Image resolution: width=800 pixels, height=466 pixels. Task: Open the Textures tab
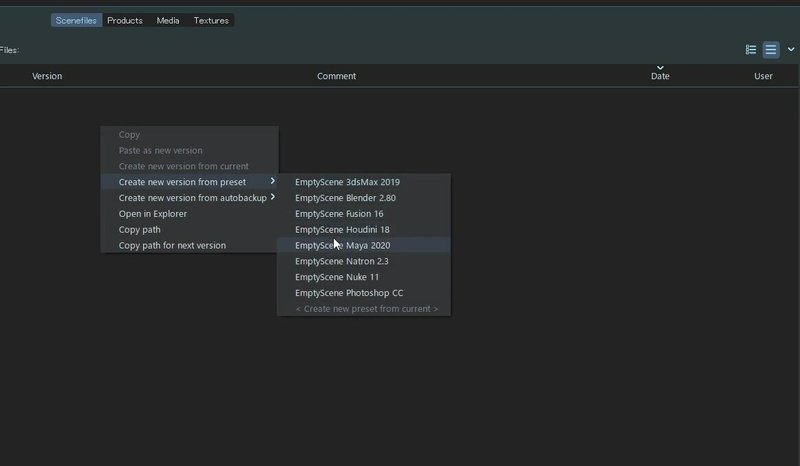pyautogui.click(x=211, y=20)
